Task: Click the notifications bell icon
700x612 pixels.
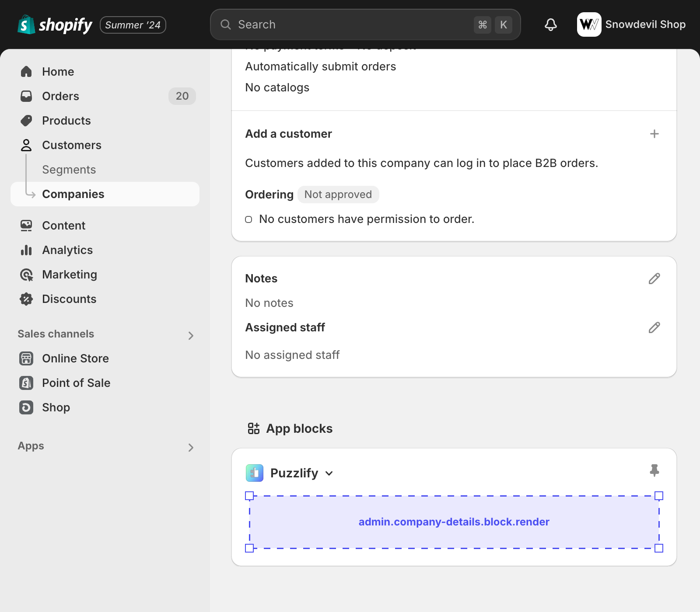Action: (x=550, y=24)
